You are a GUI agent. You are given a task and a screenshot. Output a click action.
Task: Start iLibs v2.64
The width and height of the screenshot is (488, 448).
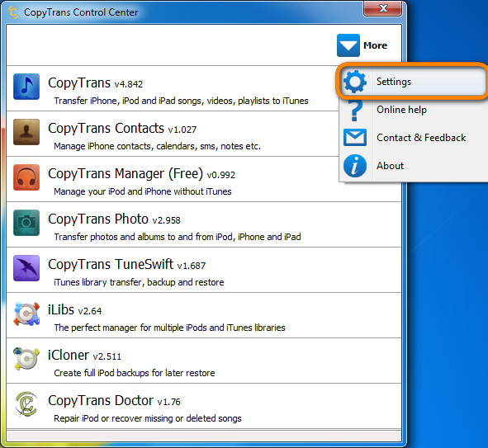204,315
